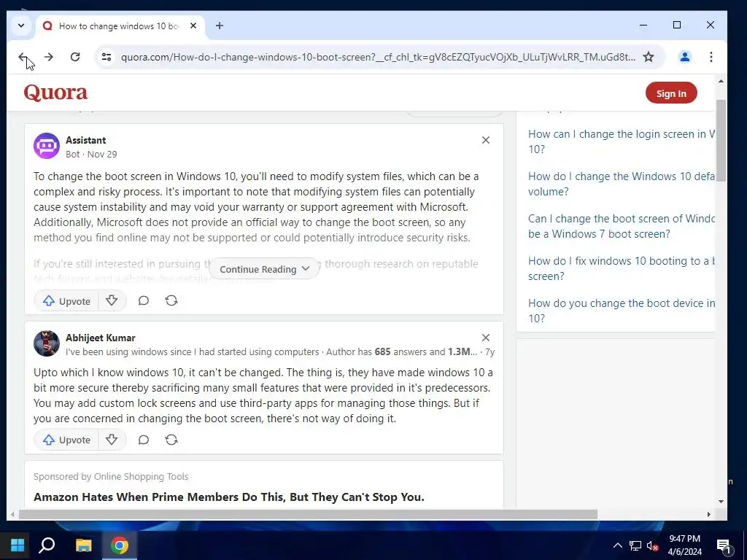Click the Quora logo
The height and width of the screenshot is (560, 747).
55,93
